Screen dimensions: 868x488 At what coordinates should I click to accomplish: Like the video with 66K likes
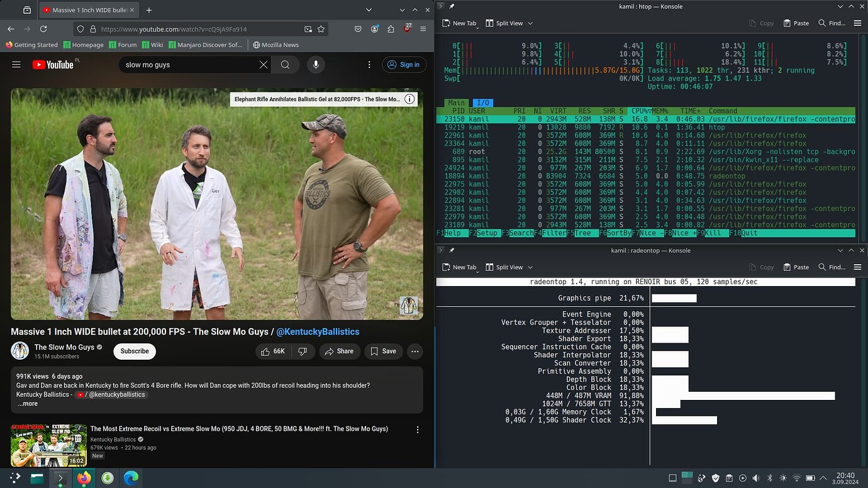[272, 352]
